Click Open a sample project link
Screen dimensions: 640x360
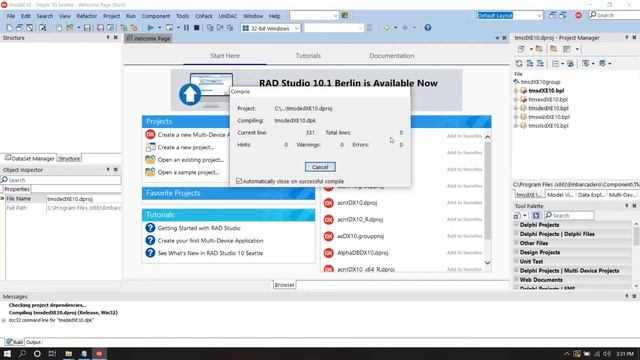[x=189, y=172]
